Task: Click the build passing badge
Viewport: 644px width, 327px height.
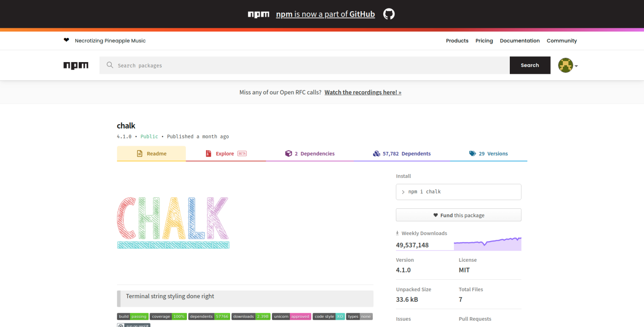Action: (132, 316)
